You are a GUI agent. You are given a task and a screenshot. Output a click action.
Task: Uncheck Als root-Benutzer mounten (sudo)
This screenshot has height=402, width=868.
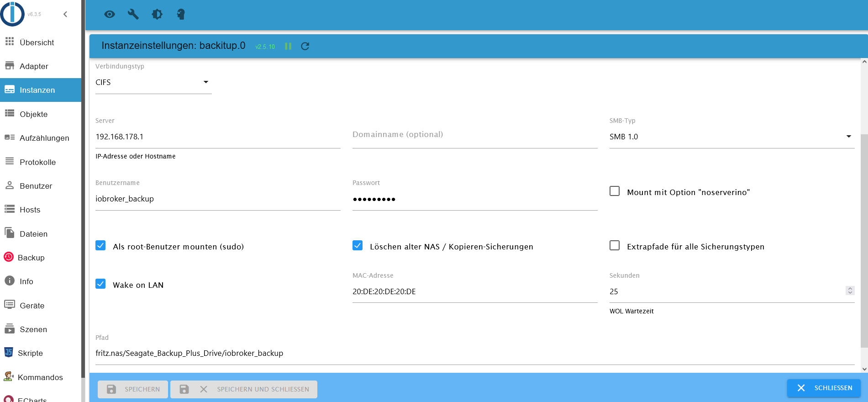pos(100,246)
